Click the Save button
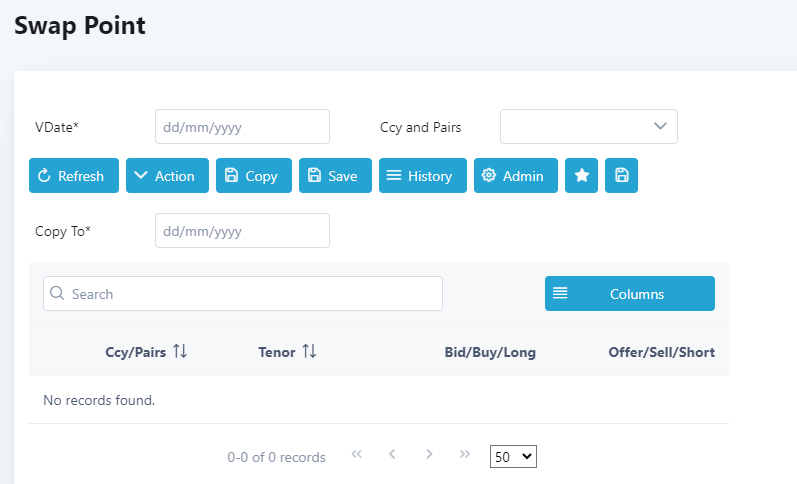The height and width of the screenshot is (484, 797). point(335,175)
